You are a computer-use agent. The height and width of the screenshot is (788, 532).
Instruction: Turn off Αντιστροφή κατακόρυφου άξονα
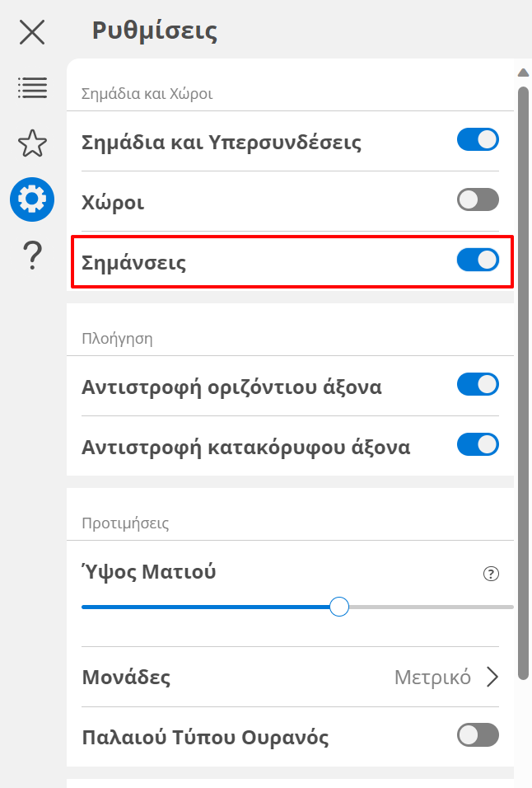pos(478,445)
